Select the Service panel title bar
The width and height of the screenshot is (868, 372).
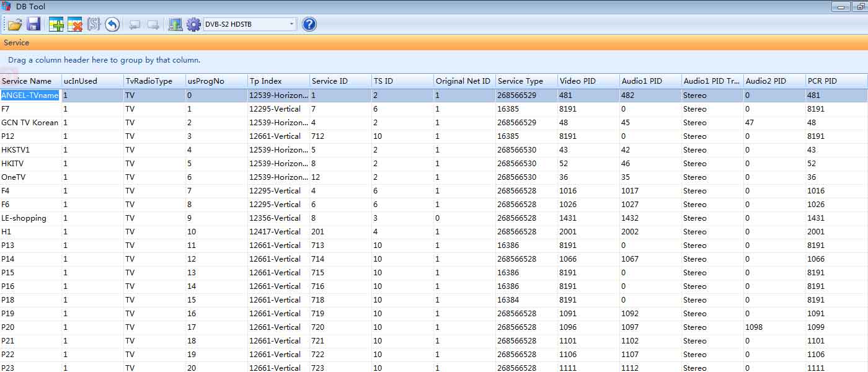point(434,43)
